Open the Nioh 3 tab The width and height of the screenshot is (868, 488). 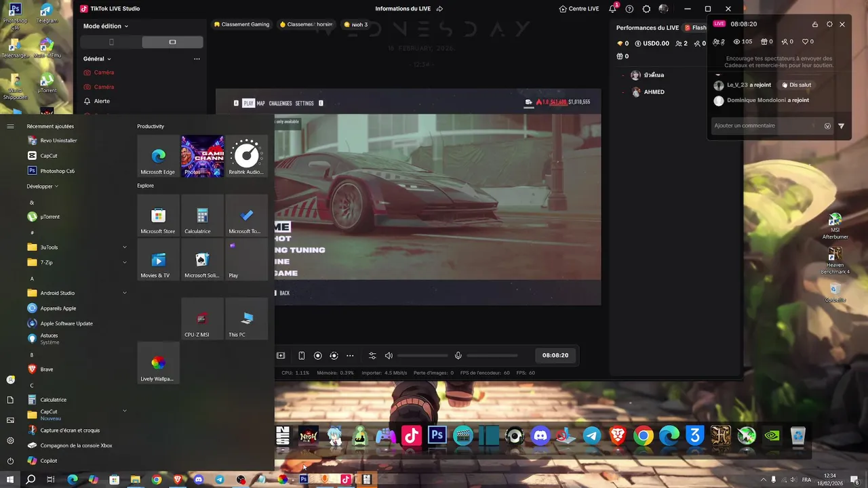click(x=355, y=24)
